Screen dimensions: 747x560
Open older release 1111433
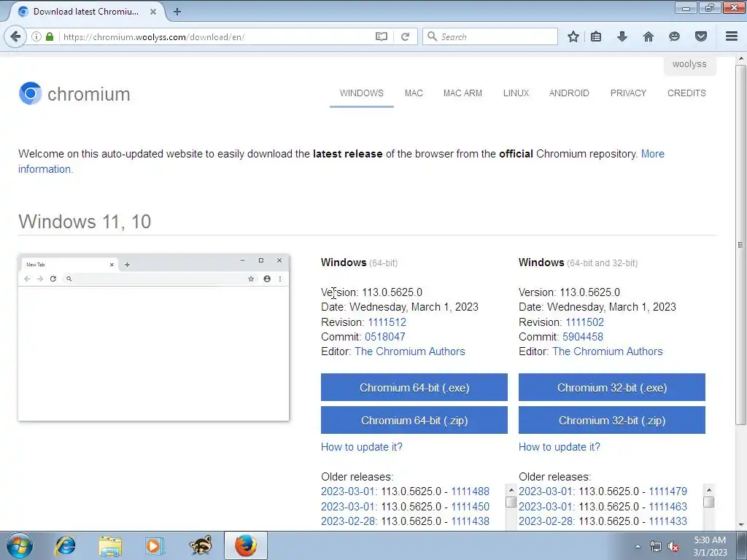668,521
